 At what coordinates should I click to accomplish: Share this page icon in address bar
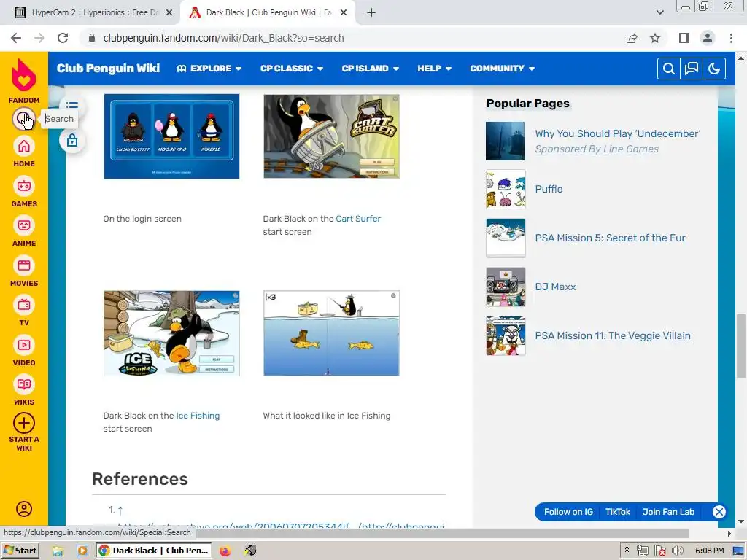point(632,38)
